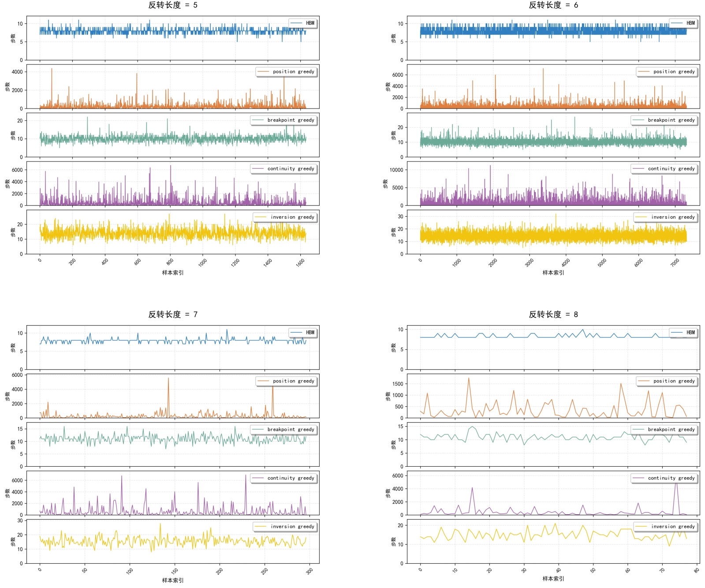Viewport: 705px width, 588px height.
Task: Click yellow inversion greedy line swatch, 反转长度 = 8
Action: pos(641,527)
